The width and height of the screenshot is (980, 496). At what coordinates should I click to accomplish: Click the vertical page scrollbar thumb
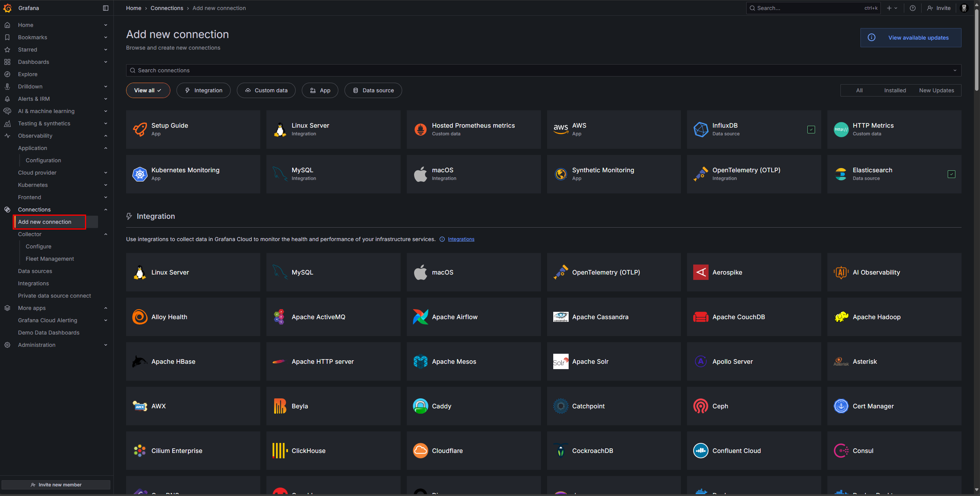coord(977,50)
